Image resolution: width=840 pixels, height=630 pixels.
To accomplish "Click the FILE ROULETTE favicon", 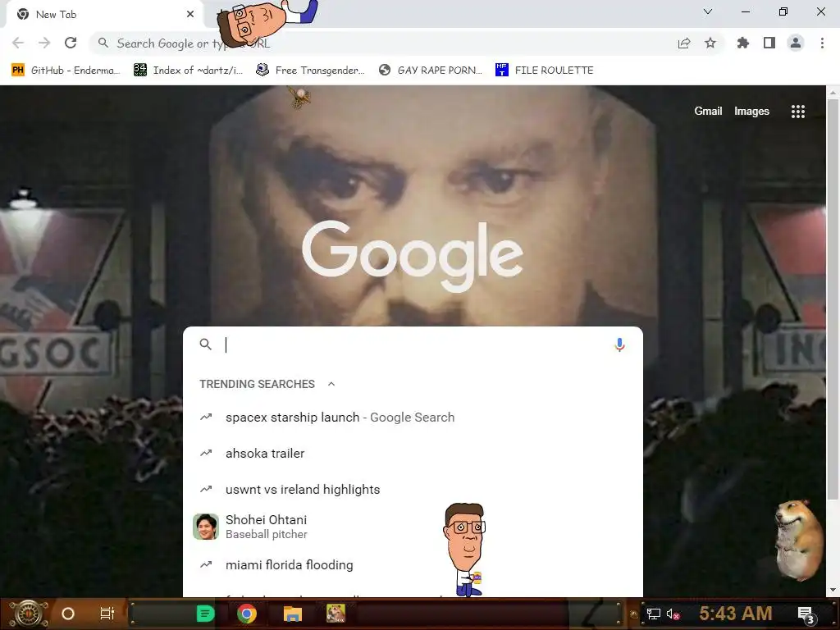I will click(501, 71).
